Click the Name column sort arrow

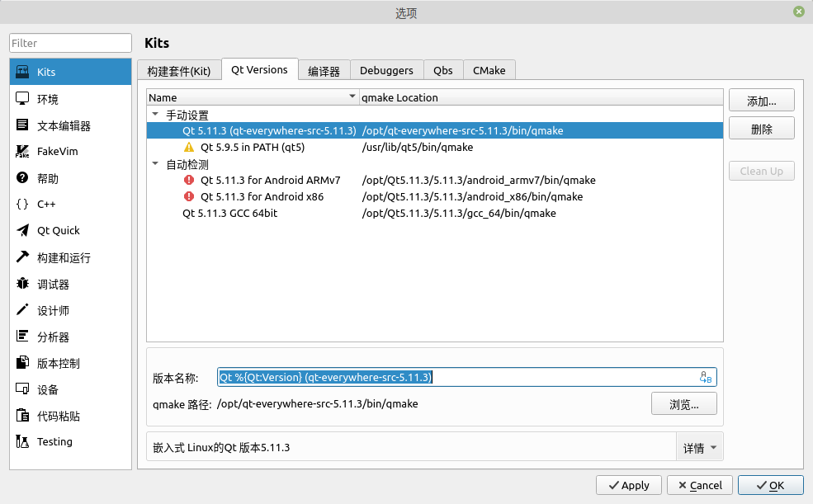click(352, 97)
